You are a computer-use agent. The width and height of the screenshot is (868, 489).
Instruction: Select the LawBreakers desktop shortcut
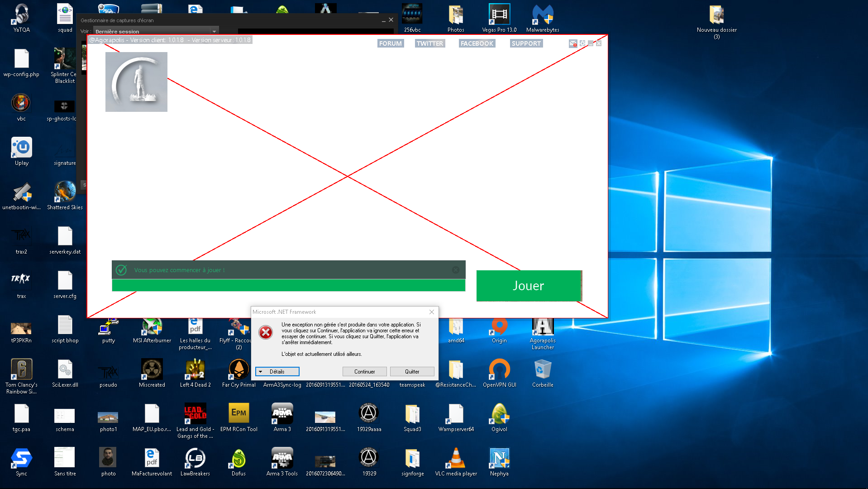[x=195, y=462]
